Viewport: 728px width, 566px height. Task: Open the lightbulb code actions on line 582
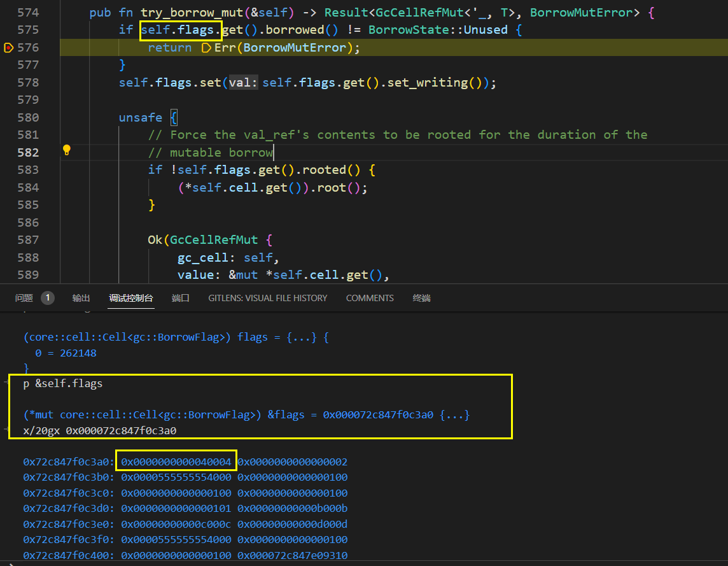pyautogui.click(x=66, y=150)
